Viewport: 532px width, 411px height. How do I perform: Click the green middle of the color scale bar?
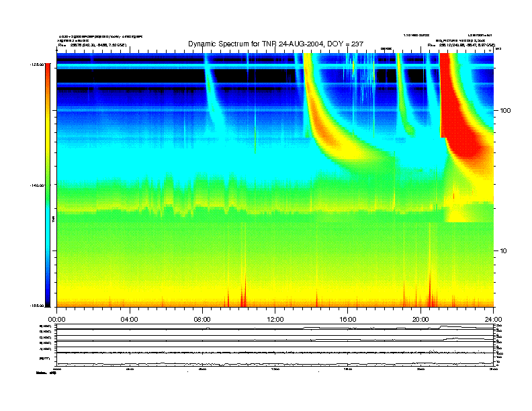coord(48,190)
